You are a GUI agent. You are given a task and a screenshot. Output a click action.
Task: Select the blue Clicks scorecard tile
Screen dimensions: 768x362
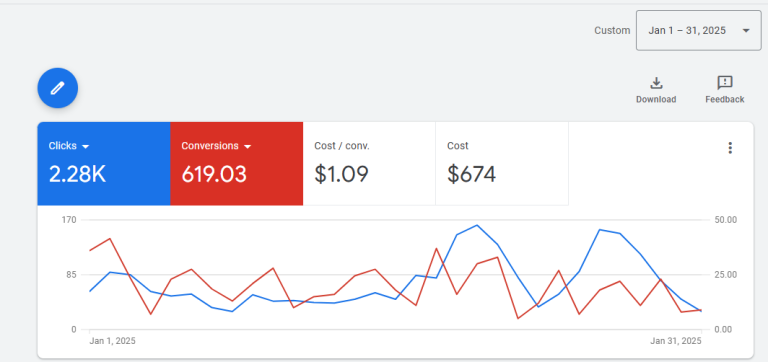[104, 164]
